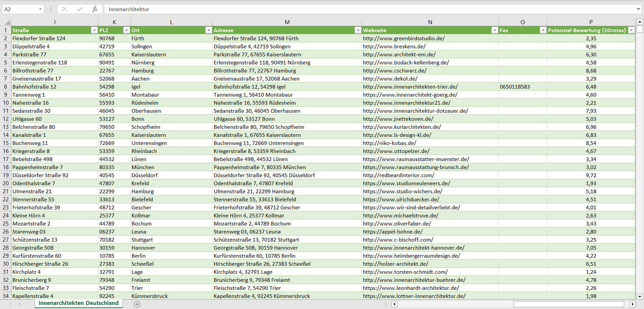
Task: Click the Cancel X icon beside formula bar
Action: [65, 9]
